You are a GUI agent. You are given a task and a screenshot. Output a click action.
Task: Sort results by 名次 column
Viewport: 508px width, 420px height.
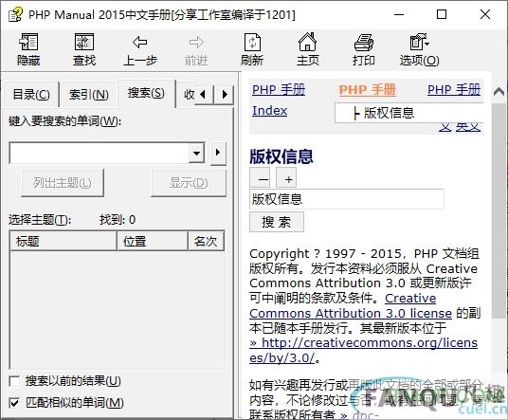(206, 241)
